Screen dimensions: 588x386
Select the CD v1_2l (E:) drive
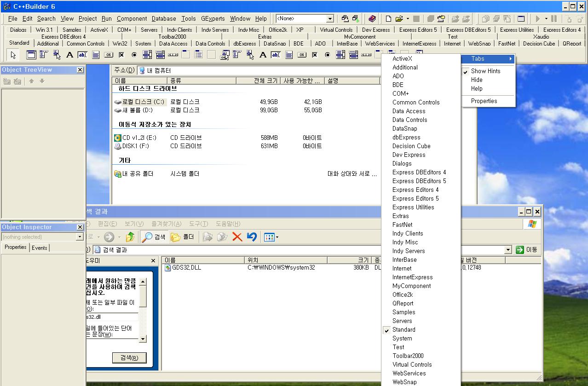click(134, 138)
